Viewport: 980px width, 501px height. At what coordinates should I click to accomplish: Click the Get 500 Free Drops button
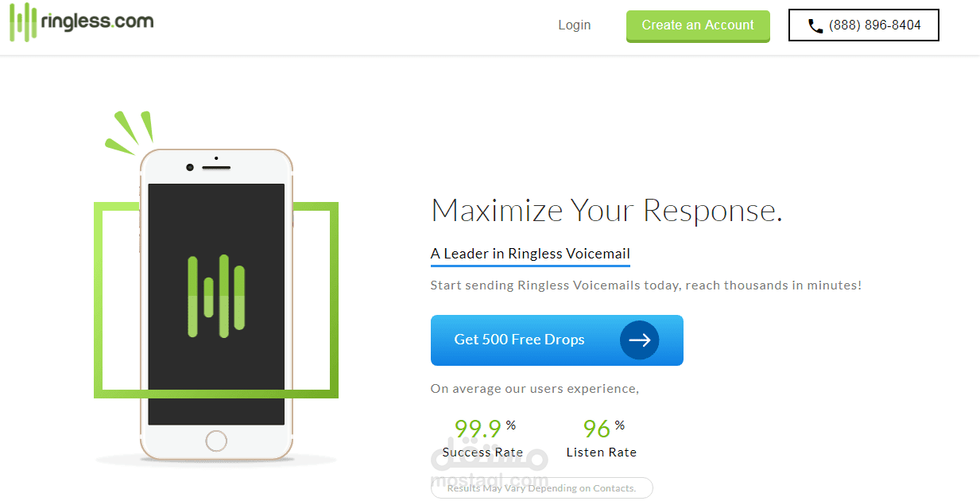coord(556,340)
